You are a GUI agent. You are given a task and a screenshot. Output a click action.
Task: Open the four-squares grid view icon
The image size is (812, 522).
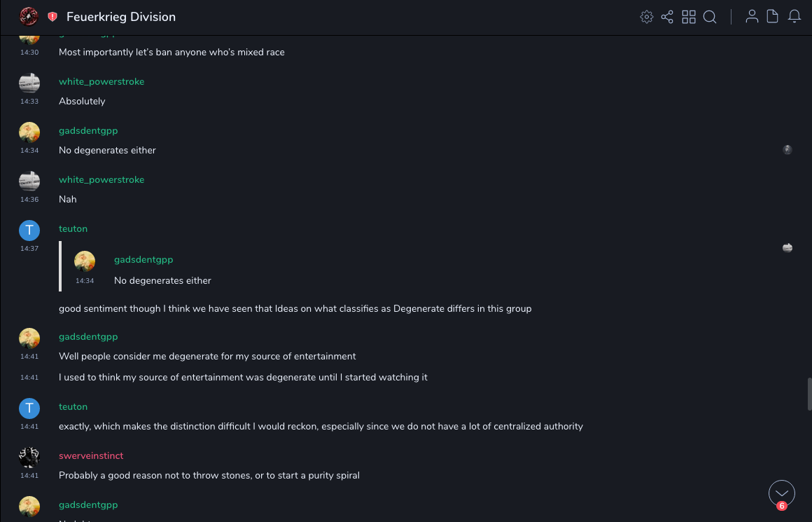pos(689,17)
